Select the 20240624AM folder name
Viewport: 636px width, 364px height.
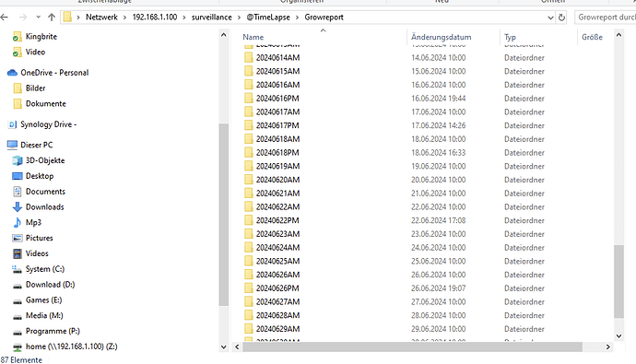point(277,247)
